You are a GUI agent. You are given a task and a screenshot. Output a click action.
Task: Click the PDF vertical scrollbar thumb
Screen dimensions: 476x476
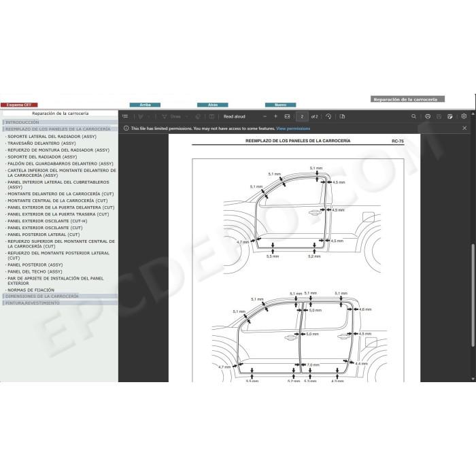tap(473, 295)
